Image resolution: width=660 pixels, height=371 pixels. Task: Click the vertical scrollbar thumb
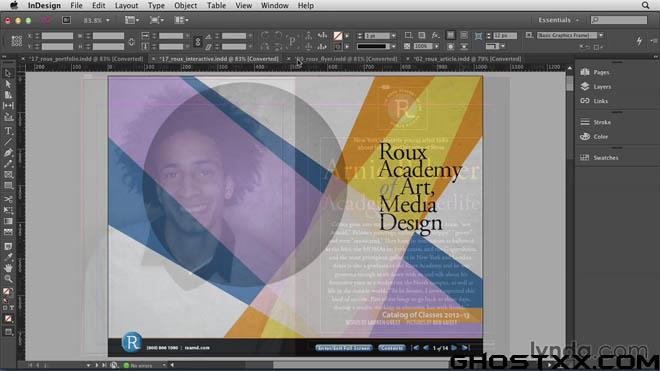coord(570,83)
